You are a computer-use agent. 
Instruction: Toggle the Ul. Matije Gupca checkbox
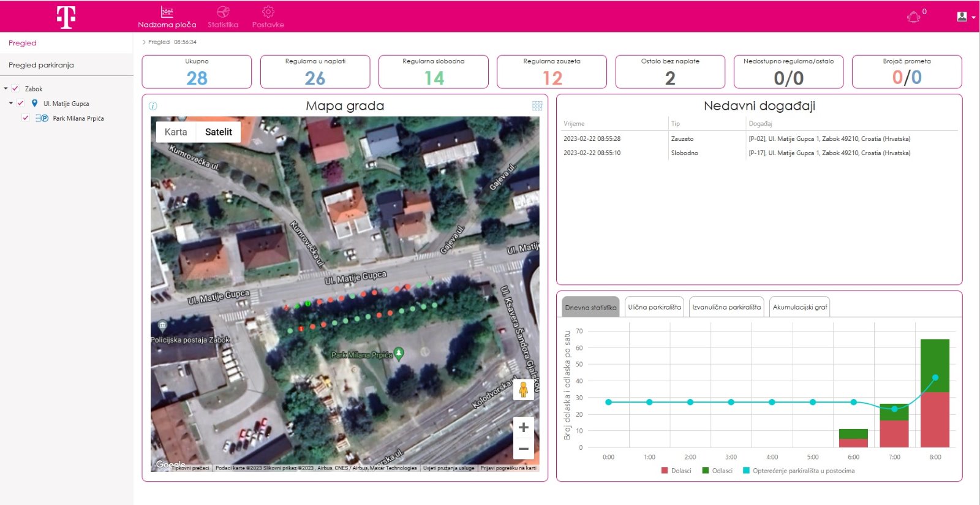(x=20, y=104)
